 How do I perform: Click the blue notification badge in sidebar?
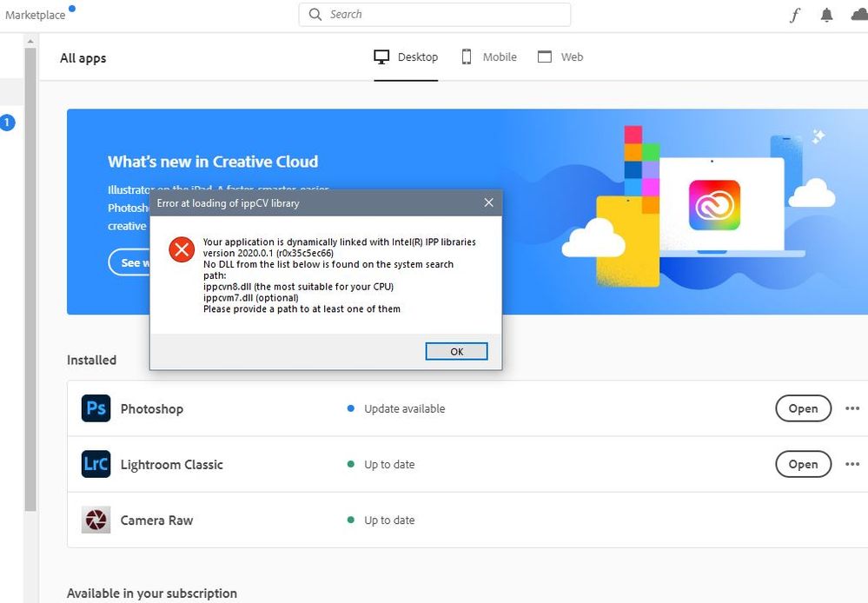(x=7, y=123)
